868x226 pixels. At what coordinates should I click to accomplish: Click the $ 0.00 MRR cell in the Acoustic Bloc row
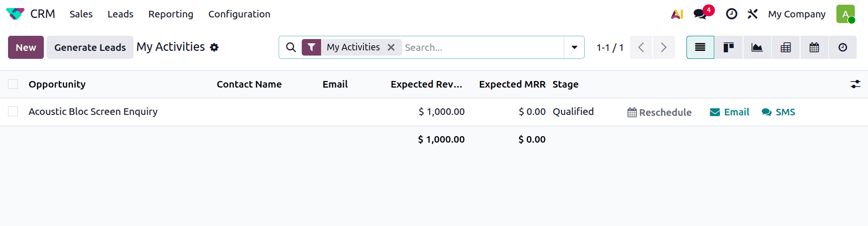[532, 112]
